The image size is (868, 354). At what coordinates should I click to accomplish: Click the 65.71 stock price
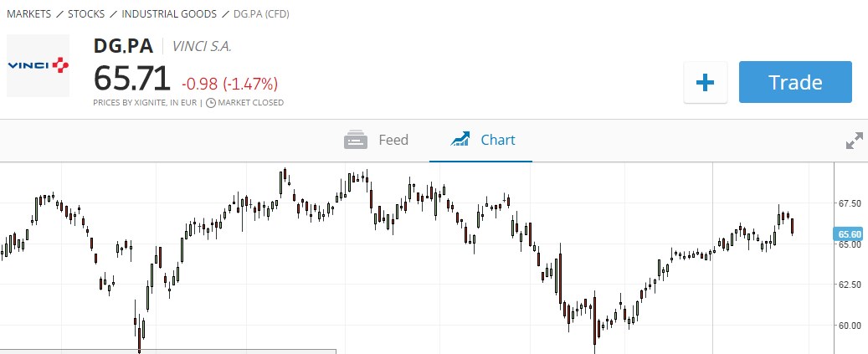(132, 80)
